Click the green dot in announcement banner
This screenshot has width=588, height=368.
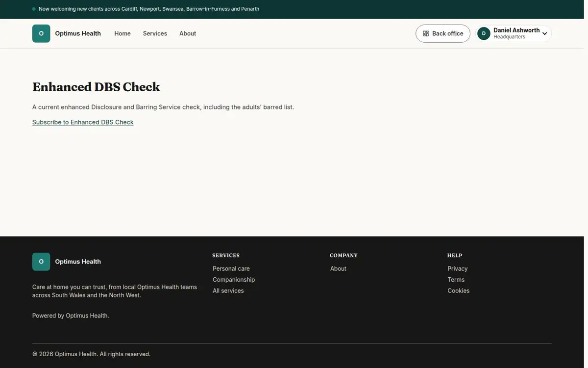tap(34, 9)
